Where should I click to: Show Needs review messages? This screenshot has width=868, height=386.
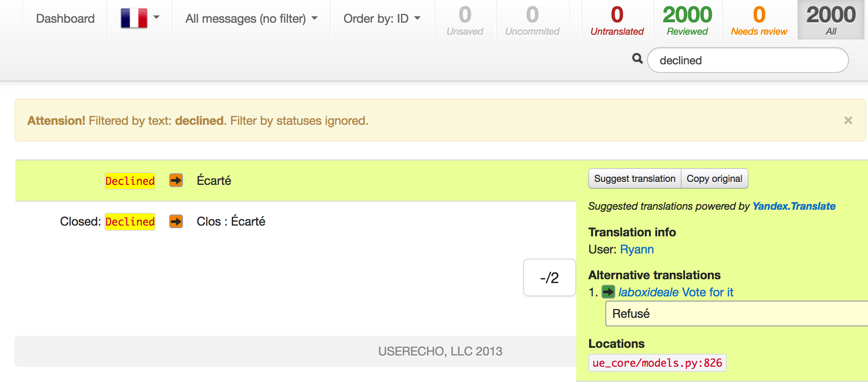(x=759, y=20)
